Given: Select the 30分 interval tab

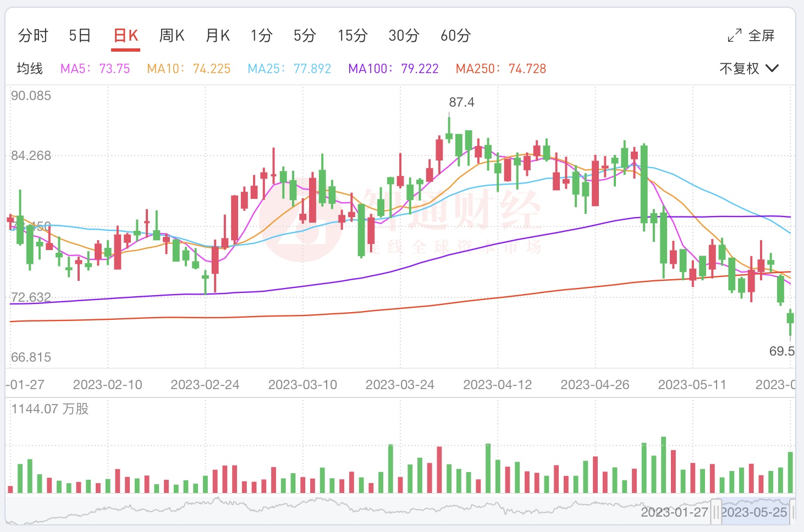Looking at the screenshot, I should coord(404,36).
